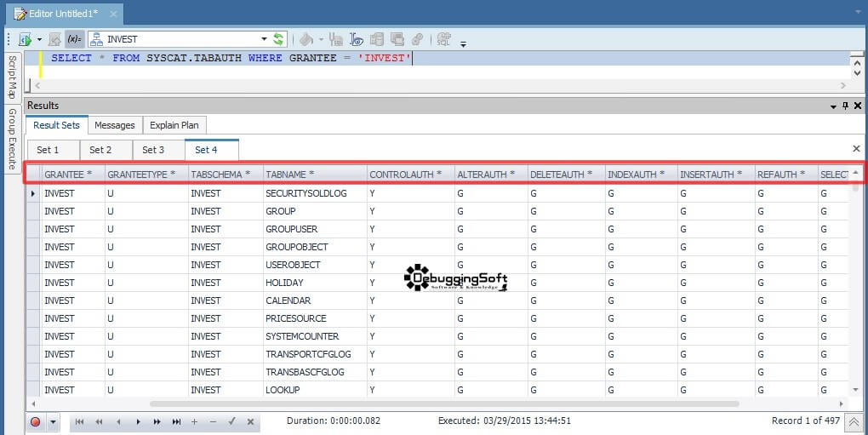The height and width of the screenshot is (435, 868).
Task: Open Results panel position dropdown arrow
Action: point(834,106)
